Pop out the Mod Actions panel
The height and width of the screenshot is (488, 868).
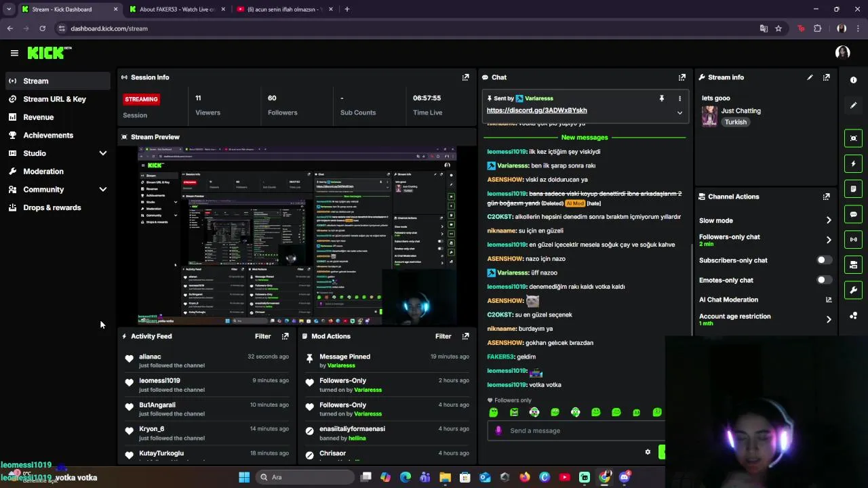pyautogui.click(x=465, y=336)
